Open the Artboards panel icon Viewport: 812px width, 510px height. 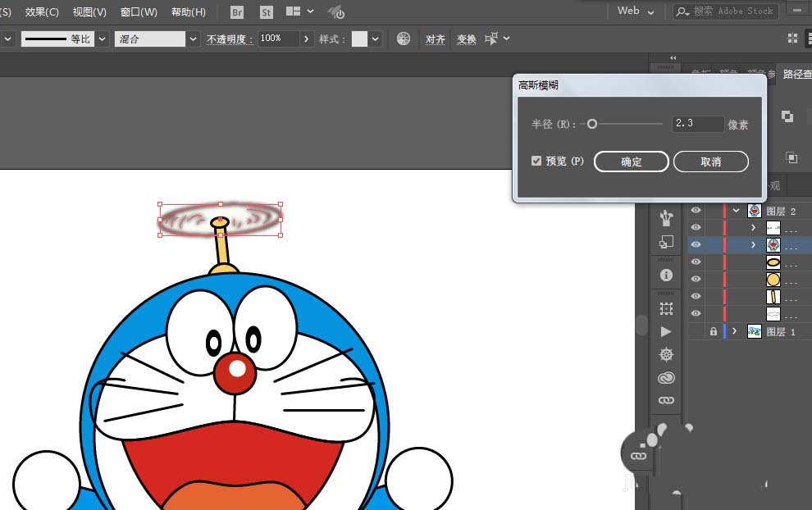click(x=666, y=308)
